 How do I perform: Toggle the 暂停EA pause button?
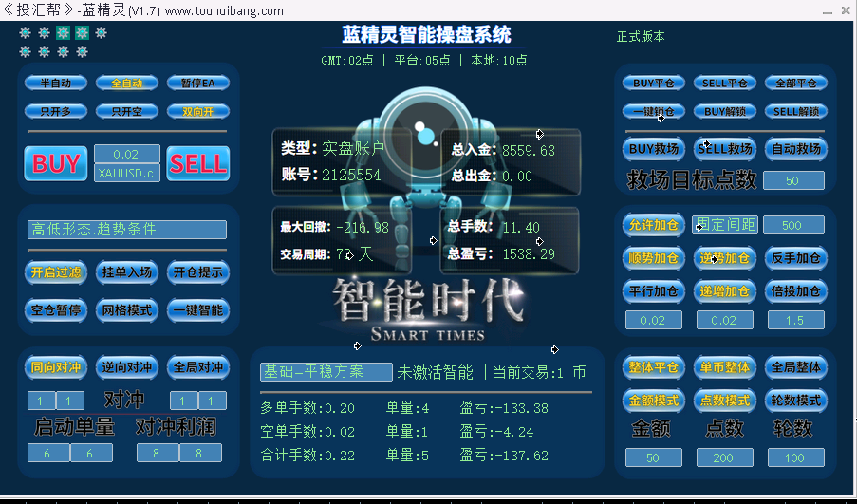click(197, 84)
